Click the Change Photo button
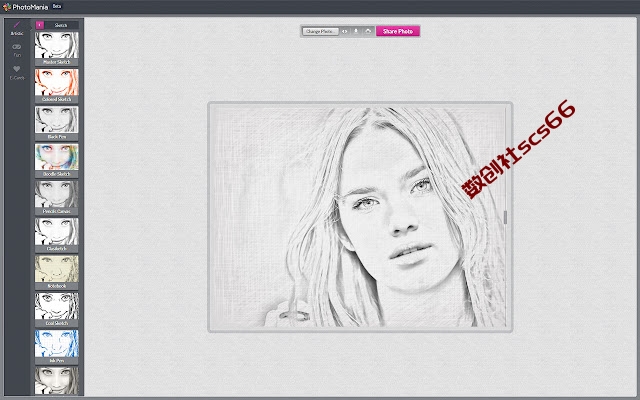Image resolution: width=640 pixels, height=400 pixels. pos(320,31)
